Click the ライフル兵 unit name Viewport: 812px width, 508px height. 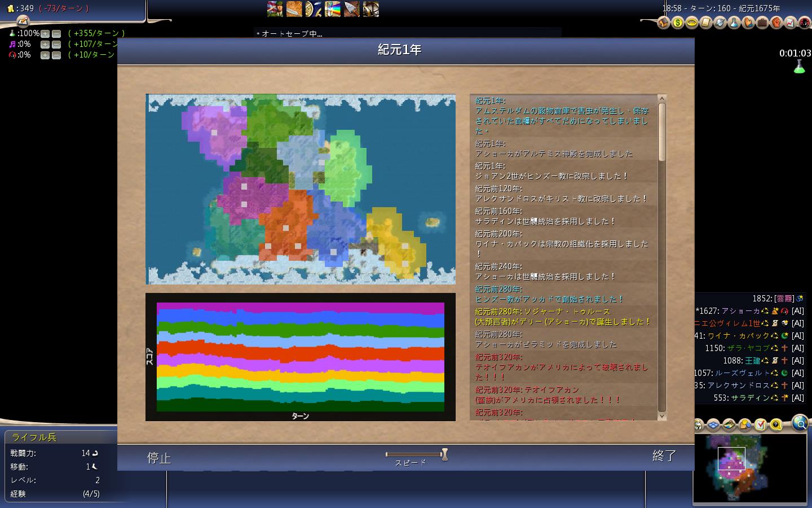(34, 437)
